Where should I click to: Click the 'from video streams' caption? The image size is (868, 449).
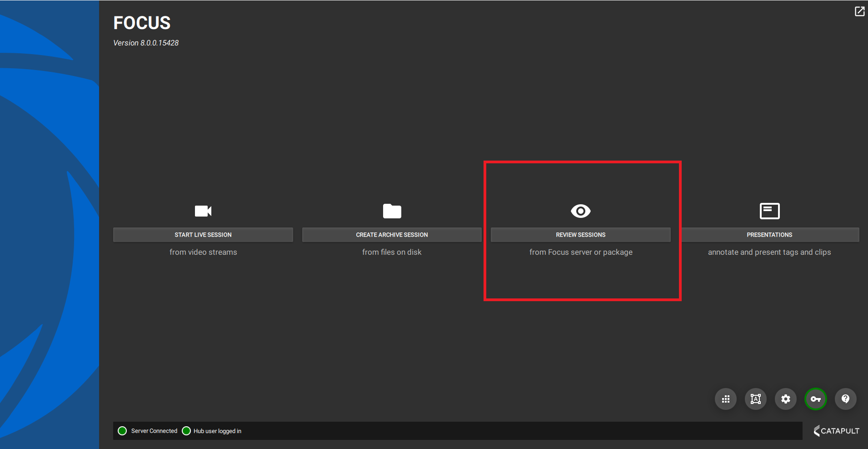203,252
